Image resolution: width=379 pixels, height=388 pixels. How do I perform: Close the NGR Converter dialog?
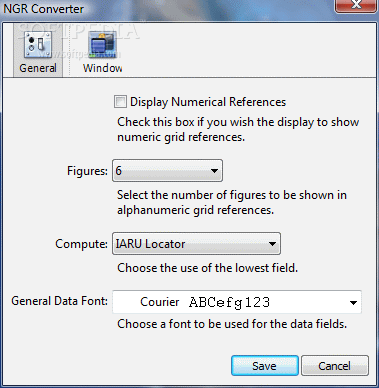tap(357, 5)
